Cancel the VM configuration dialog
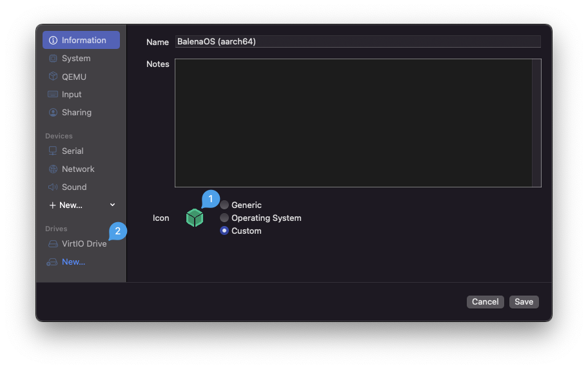 (x=485, y=302)
